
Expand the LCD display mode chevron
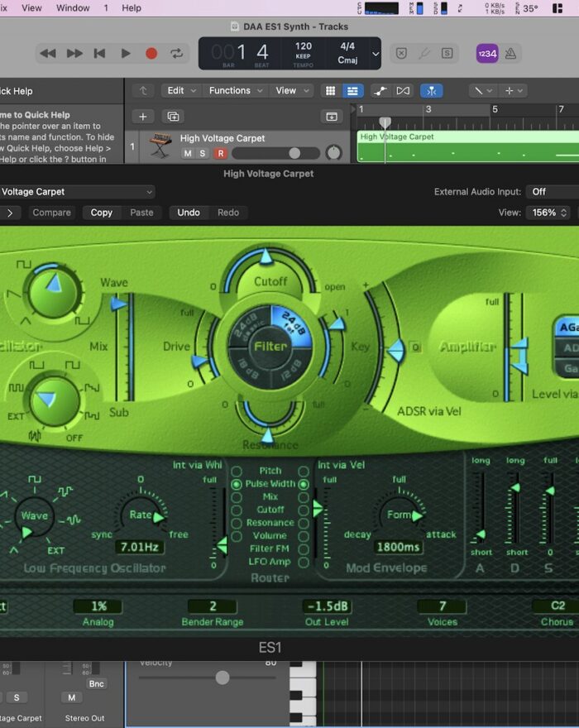(x=376, y=54)
